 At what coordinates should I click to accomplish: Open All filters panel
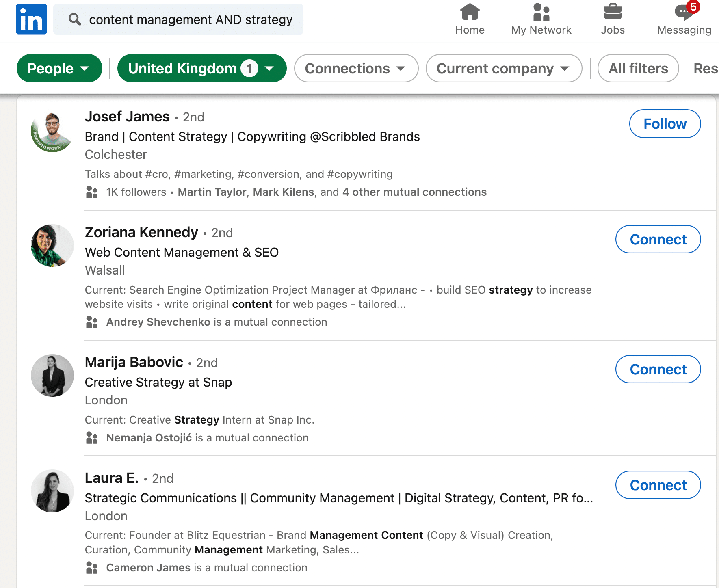pyautogui.click(x=638, y=68)
